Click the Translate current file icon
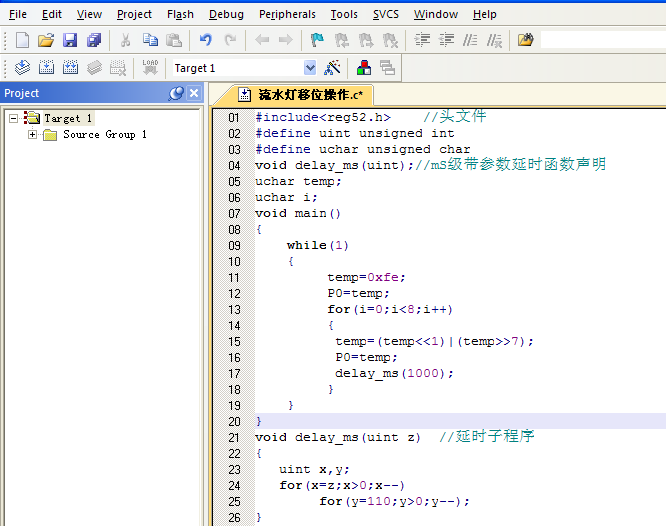Screen dimensions: 666x526 [21, 68]
